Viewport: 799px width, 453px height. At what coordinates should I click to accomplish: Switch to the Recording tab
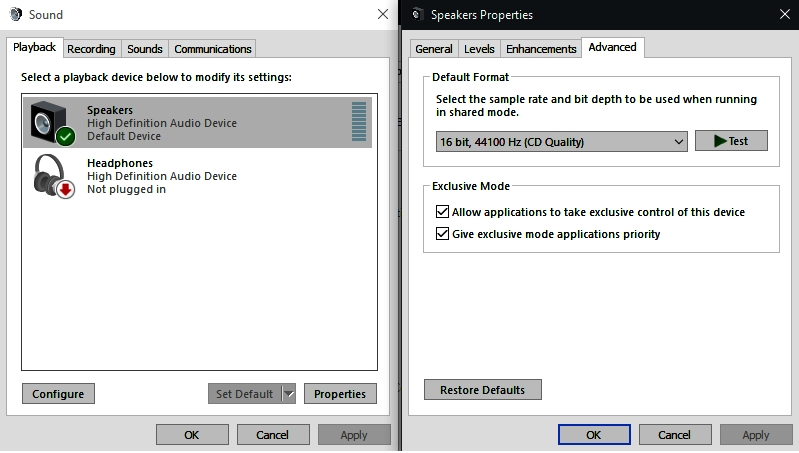pyautogui.click(x=92, y=49)
